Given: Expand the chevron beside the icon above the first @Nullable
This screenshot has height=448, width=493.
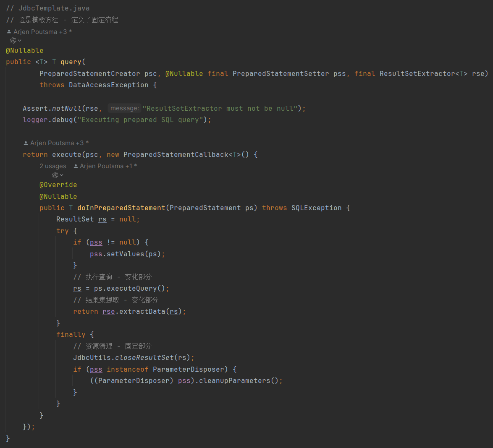Looking at the screenshot, I should point(19,41).
